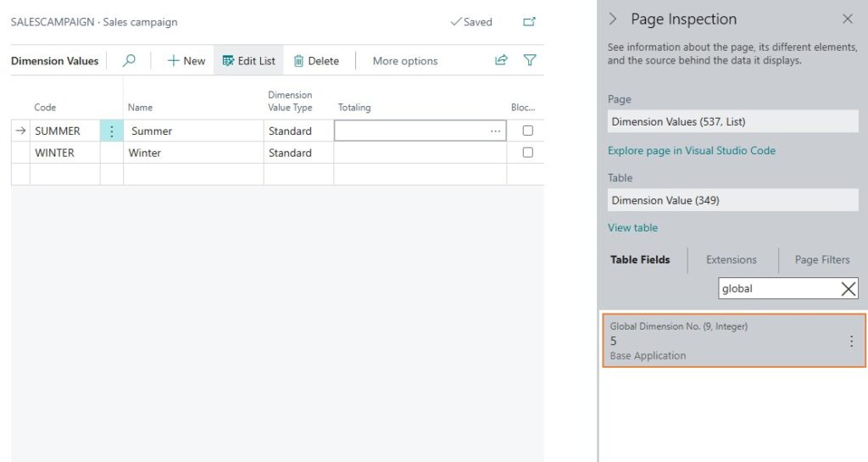This screenshot has height=462, width=868.
Task: Click the Explore page in Visual Studio Code link
Action: tap(691, 150)
